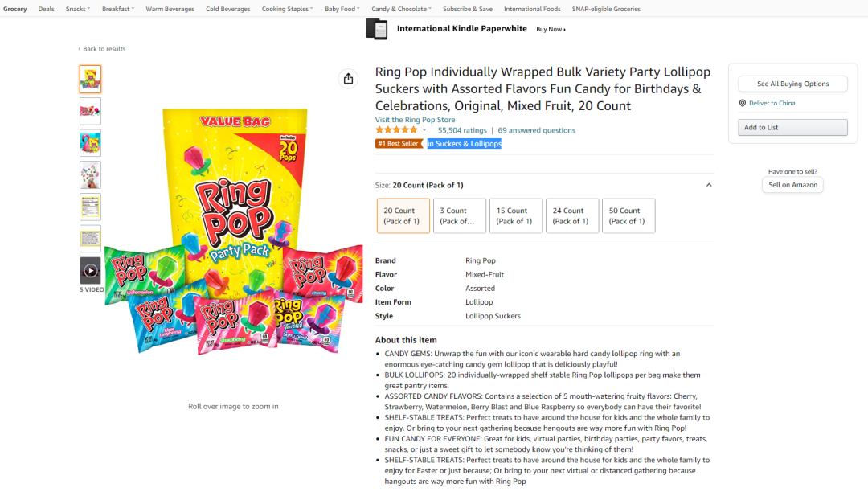Go to the Deals tab
This screenshot has width=868, height=496.
pos(47,9)
